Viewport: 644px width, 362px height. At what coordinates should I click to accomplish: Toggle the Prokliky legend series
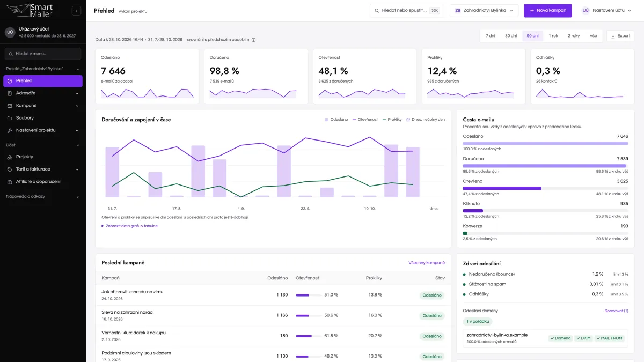tap(392, 120)
